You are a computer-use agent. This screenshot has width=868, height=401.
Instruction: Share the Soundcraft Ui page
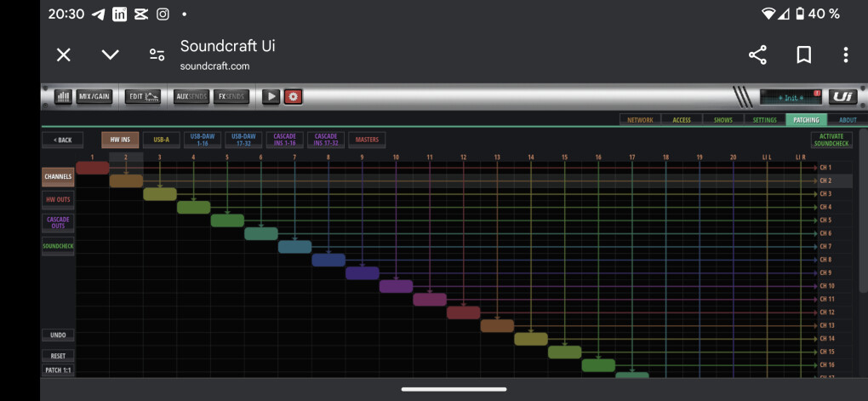[x=757, y=54]
